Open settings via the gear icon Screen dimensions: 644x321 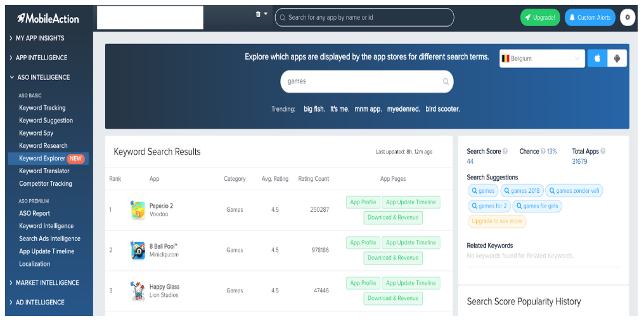tap(628, 17)
